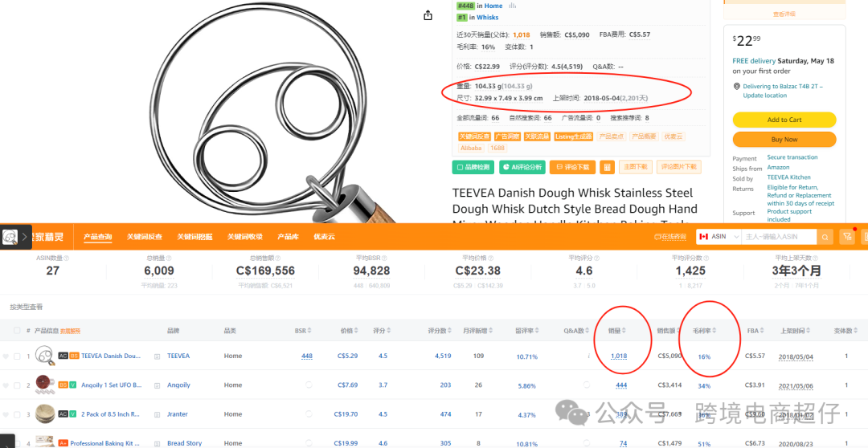Toggle the select-all checkbox in the table header
Screen dimensions: 868x448
point(17,331)
